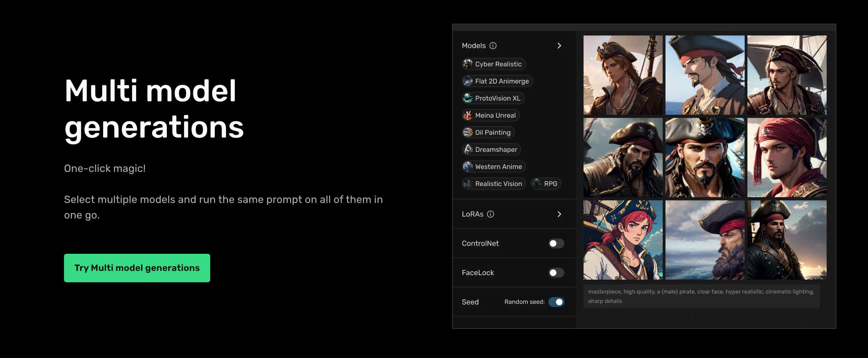Open blond pirate with skull hat thumbnail

coord(787,75)
